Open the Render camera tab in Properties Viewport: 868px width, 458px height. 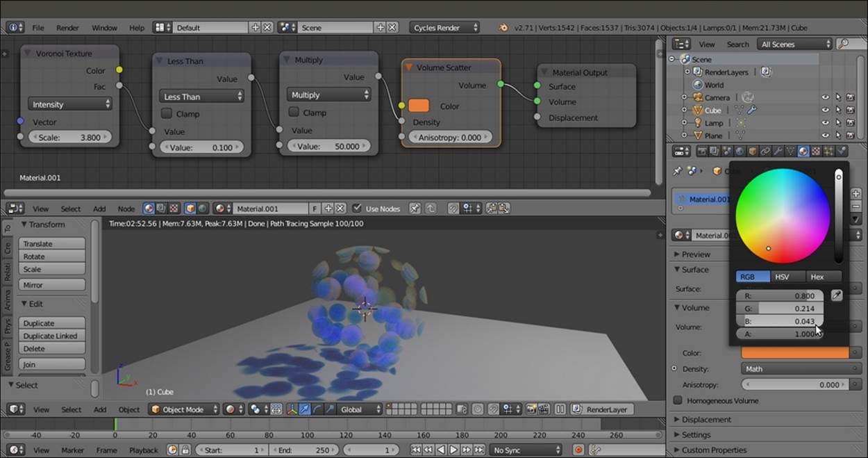(703, 151)
